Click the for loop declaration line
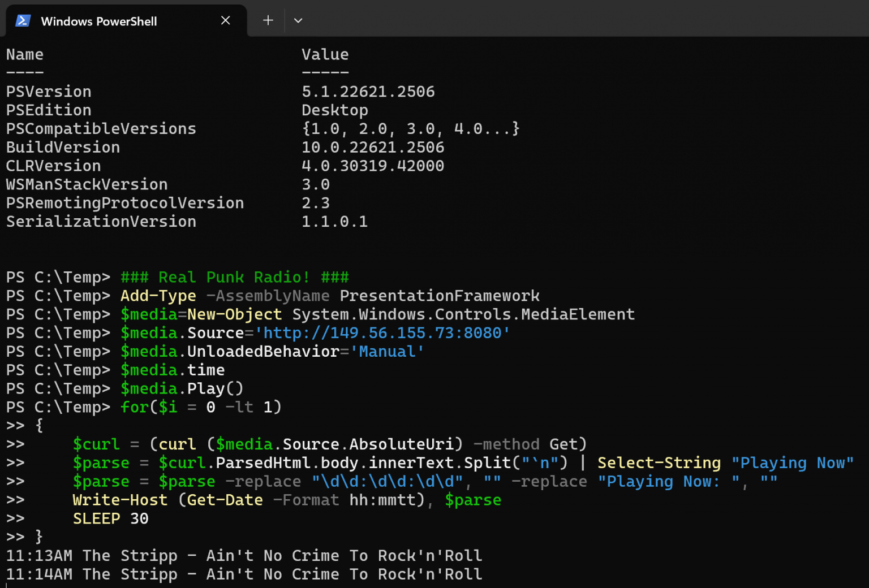 [x=201, y=407]
